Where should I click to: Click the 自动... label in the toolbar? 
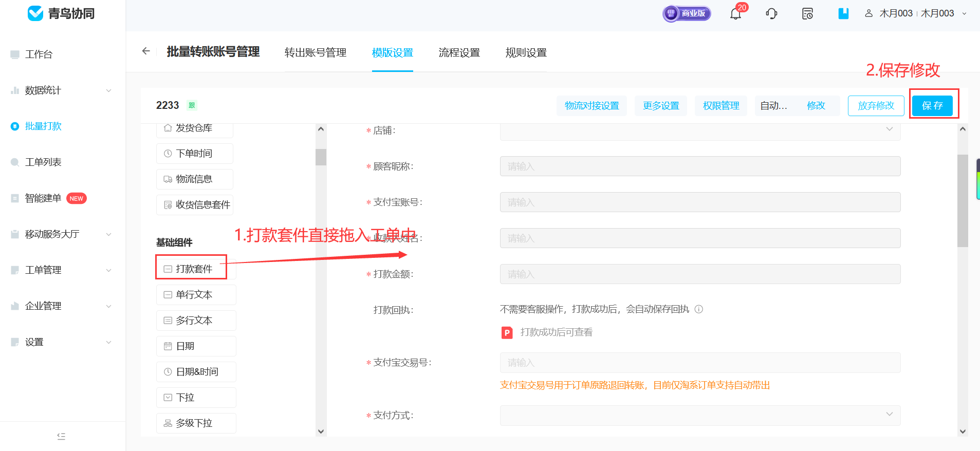pyautogui.click(x=774, y=106)
